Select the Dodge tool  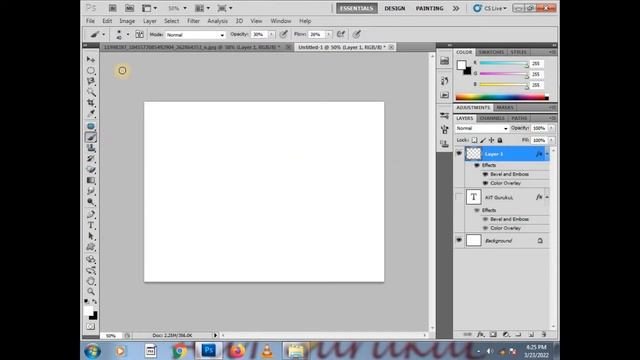[x=91, y=202]
